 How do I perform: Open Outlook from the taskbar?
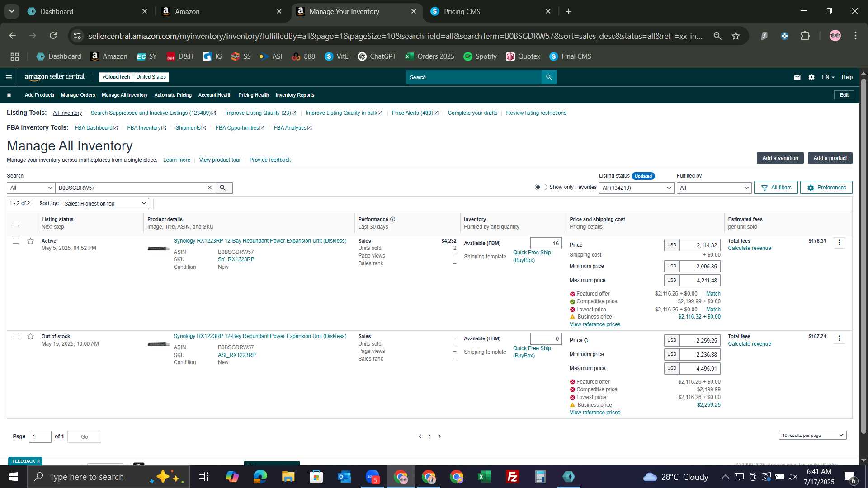[344, 477]
